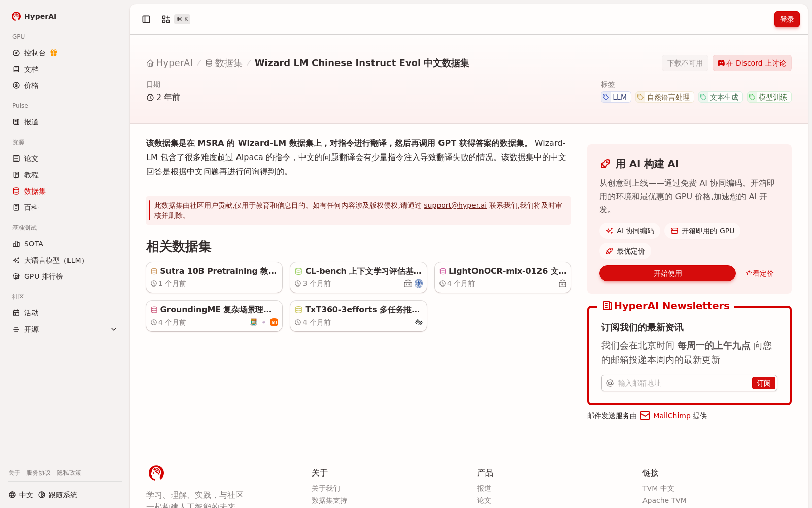Click HyperAI home breadcrumb
The width and height of the screenshot is (812, 508).
[170, 63]
